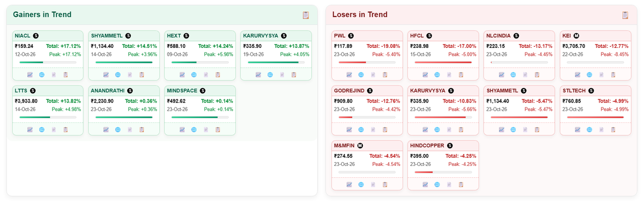Open the chart icon on the NIACL card
This screenshot has height=203, width=644.
[x=30, y=75]
